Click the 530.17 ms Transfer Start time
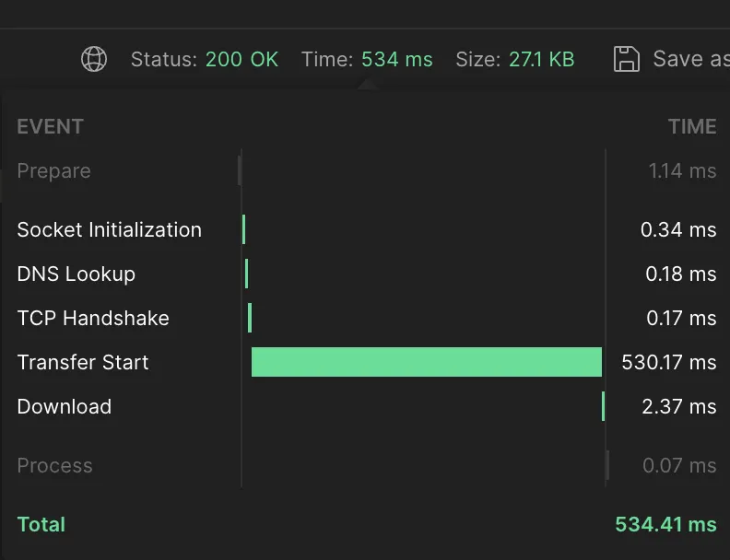Screen dimensions: 730x560 pos(668,362)
